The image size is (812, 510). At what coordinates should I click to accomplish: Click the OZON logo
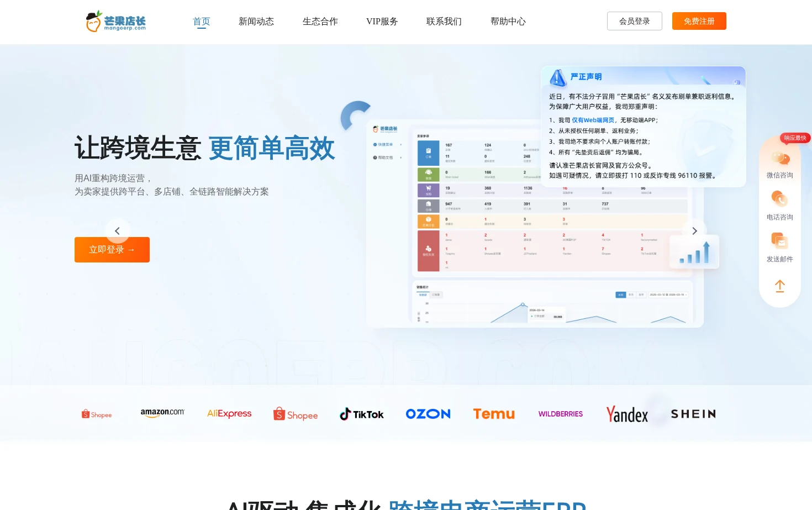point(428,414)
